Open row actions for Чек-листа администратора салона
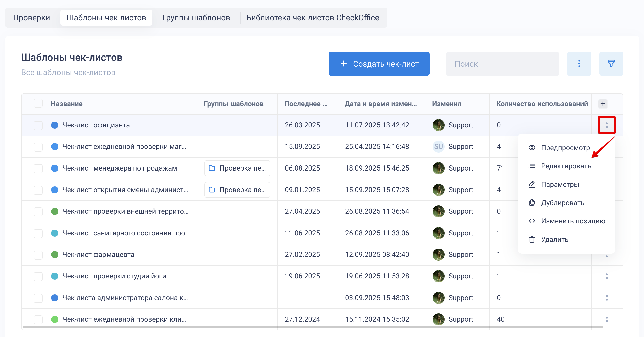The height and width of the screenshot is (337, 644). [607, 298]
